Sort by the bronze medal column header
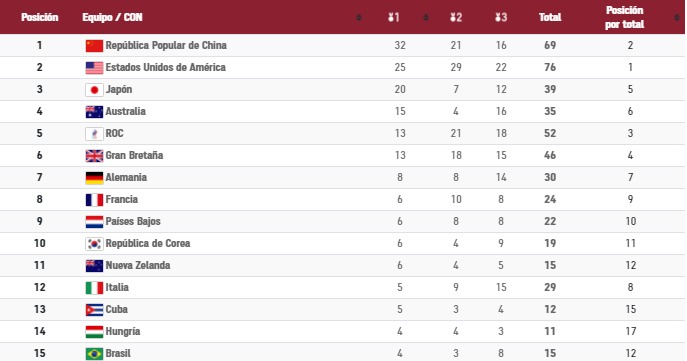 pos(501,18)
